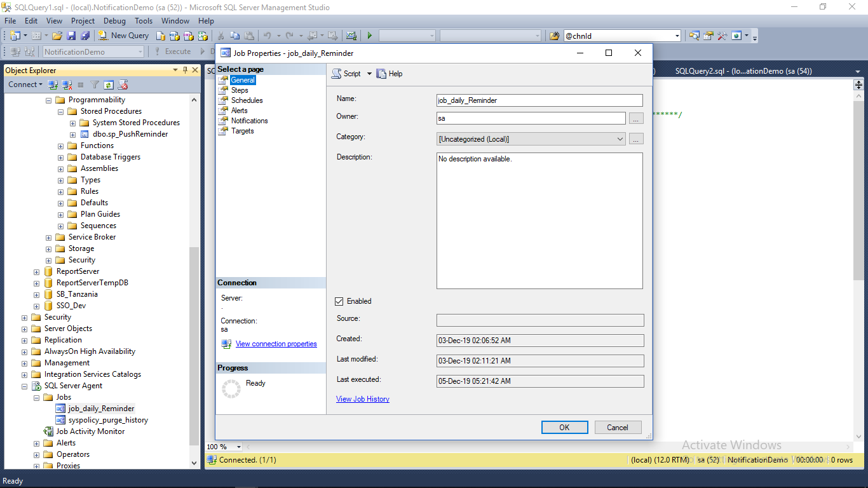This screenshot has height=488, width=868.
Task: Click the Copy icon in the toolbar
Action: tap(234, 36)
